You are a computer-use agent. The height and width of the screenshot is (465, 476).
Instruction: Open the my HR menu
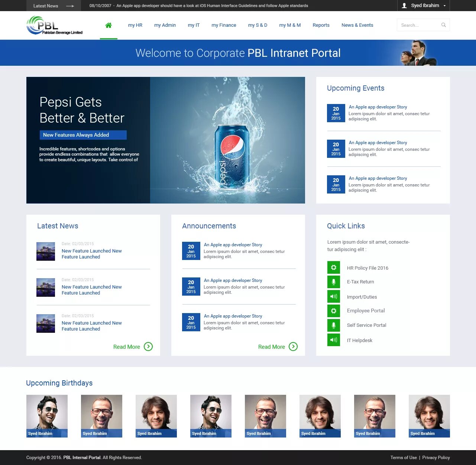pyautogui.click(x=135, y=25)
